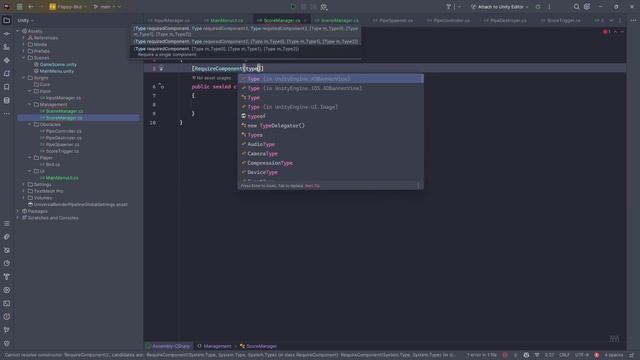The height and width of the screenshot is (360, 640).
Task: Show hidden tabs dropdown arrow
Action: coord(611,20)
